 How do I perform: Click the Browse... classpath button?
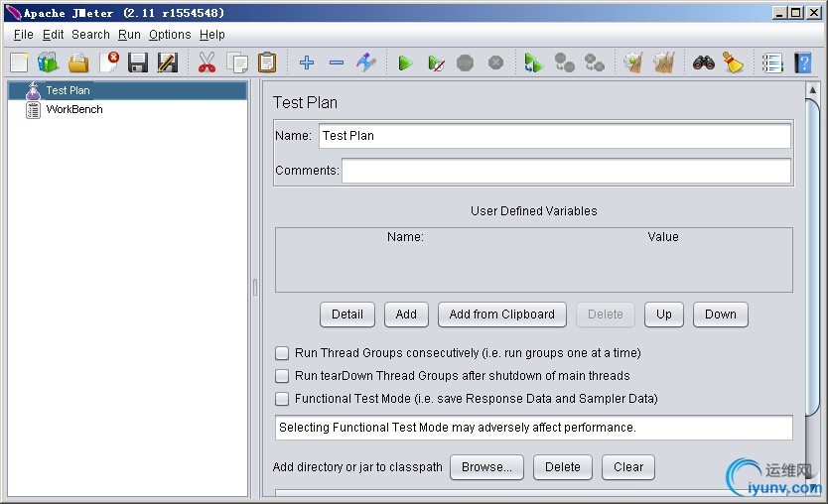pyautogui.click(x=486, y=467)
